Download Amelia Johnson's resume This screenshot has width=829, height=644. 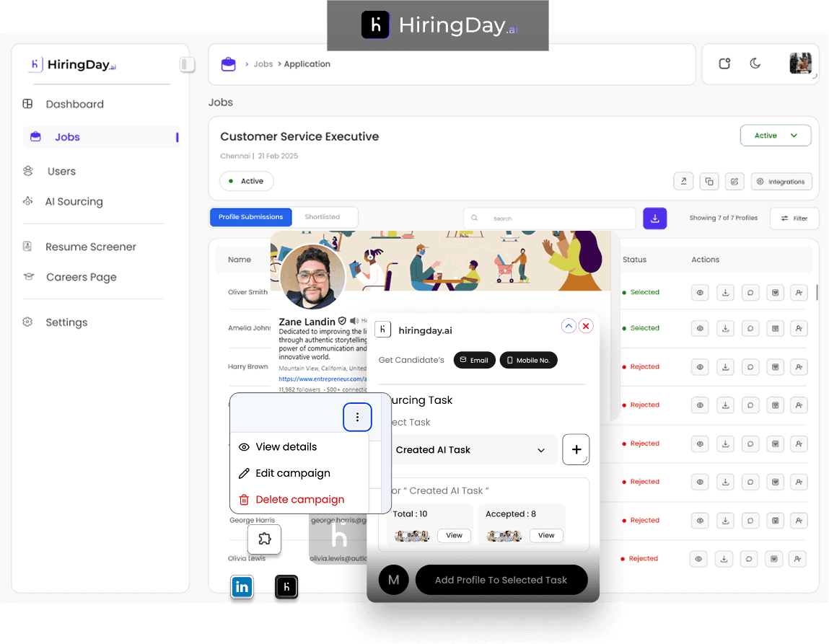click(725, 329)
